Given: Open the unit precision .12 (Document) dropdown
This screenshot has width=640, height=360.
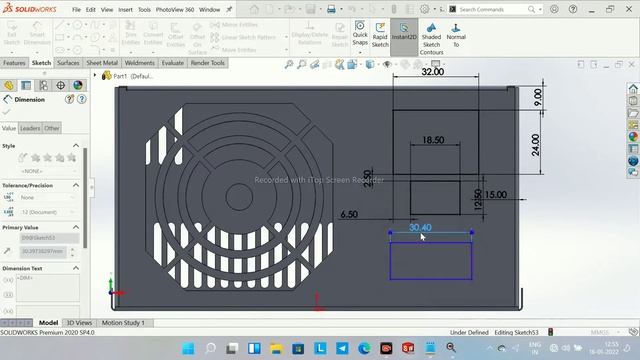Looking at the screenshot, I should pos(48,212).
